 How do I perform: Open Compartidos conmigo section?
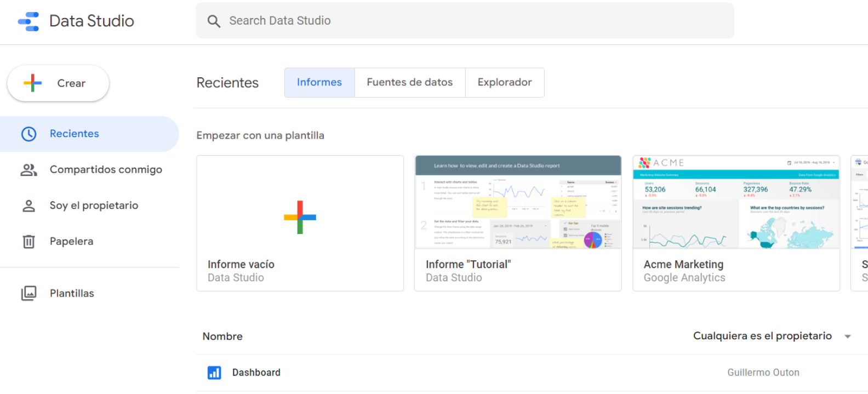(89, 170)
